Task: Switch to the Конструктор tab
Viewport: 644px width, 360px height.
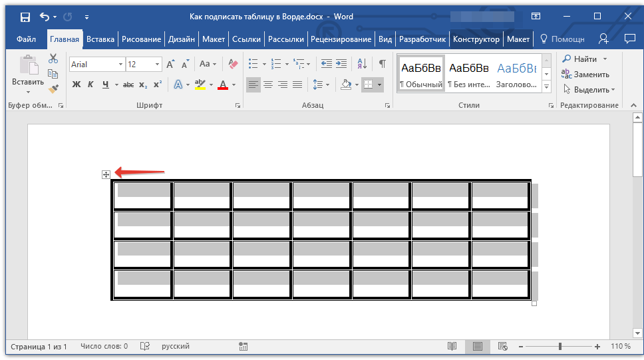Action: (x=476, y=39)
